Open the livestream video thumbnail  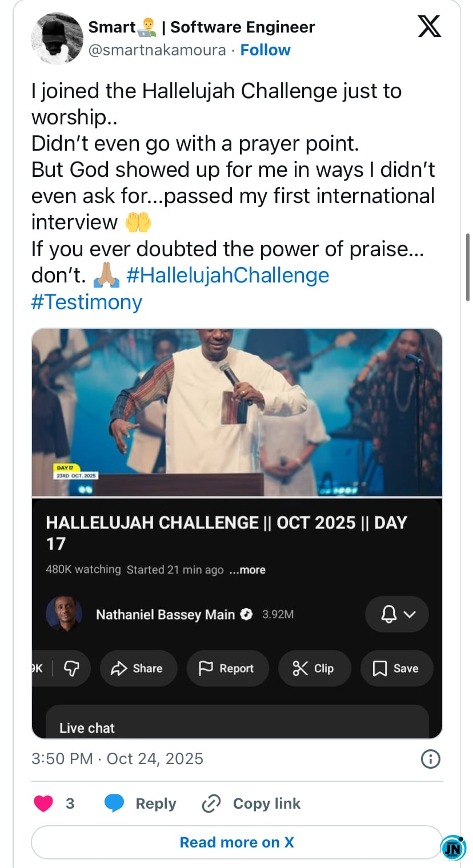point(236,412)
